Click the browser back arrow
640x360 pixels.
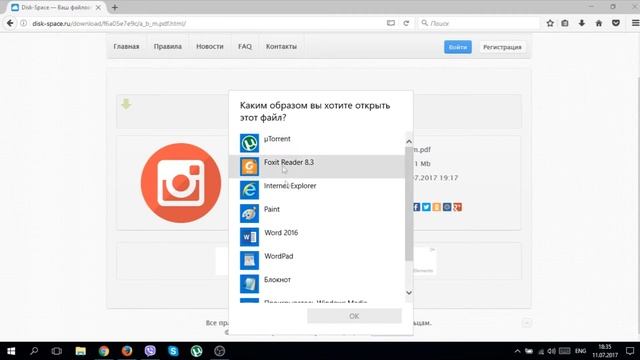[10, 23]
